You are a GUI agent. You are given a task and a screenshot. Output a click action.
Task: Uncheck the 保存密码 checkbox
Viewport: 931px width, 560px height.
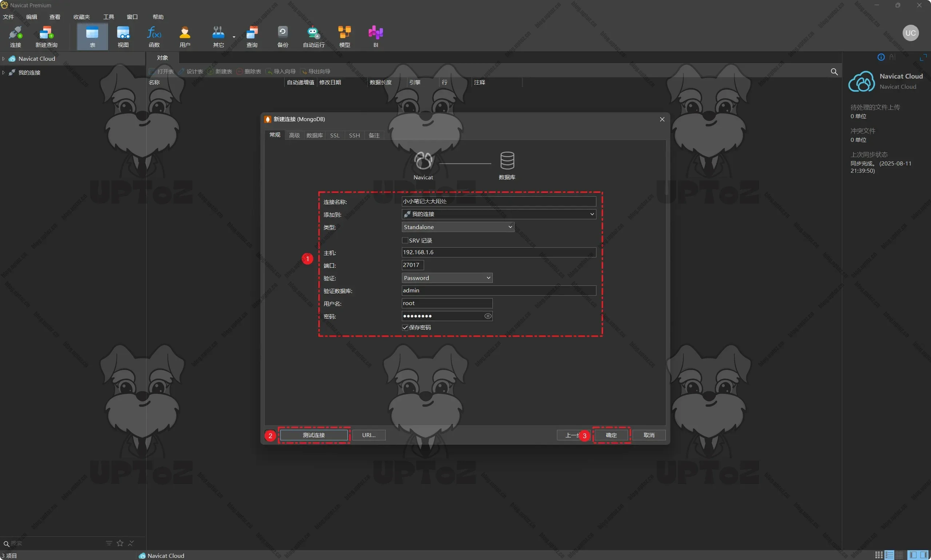tap(405, 327)
